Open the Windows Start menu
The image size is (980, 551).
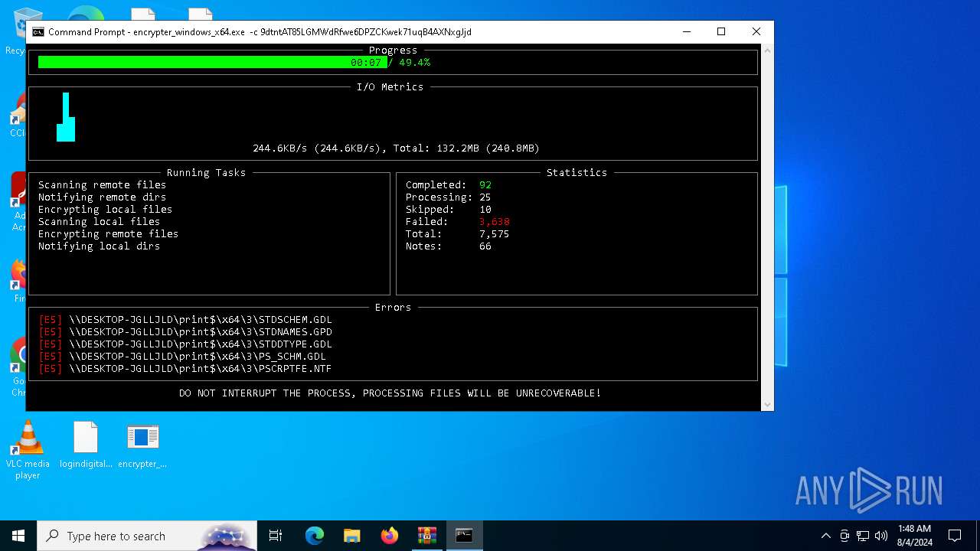click(18, 536)
